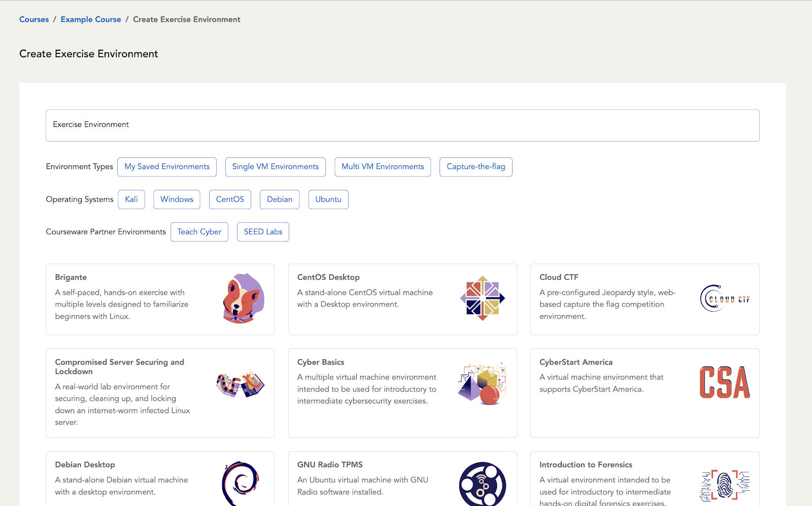Click Brigante description about Linux beginners
This screenshot has height=506, width=812.
tap(122, 305)
